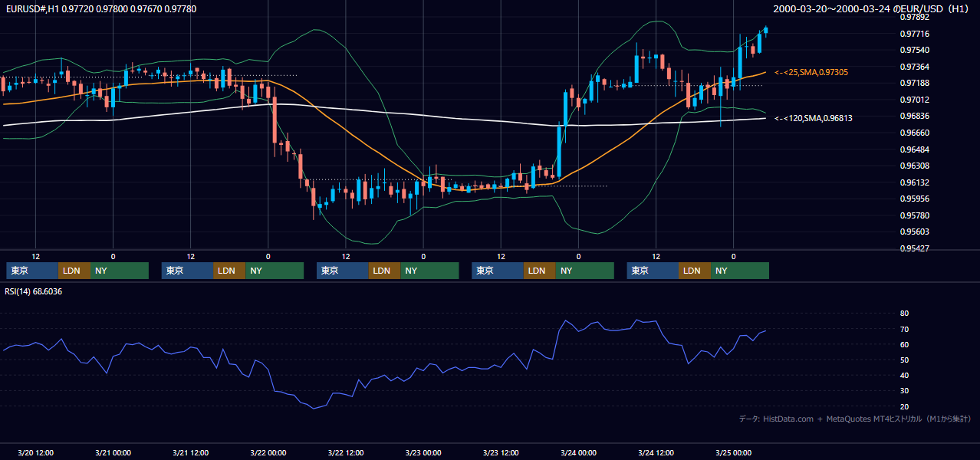Image resolution: width=980 pixels, height=460 pixels.
Task: Pick price axis value 0.96660
Action: (914, 133)
